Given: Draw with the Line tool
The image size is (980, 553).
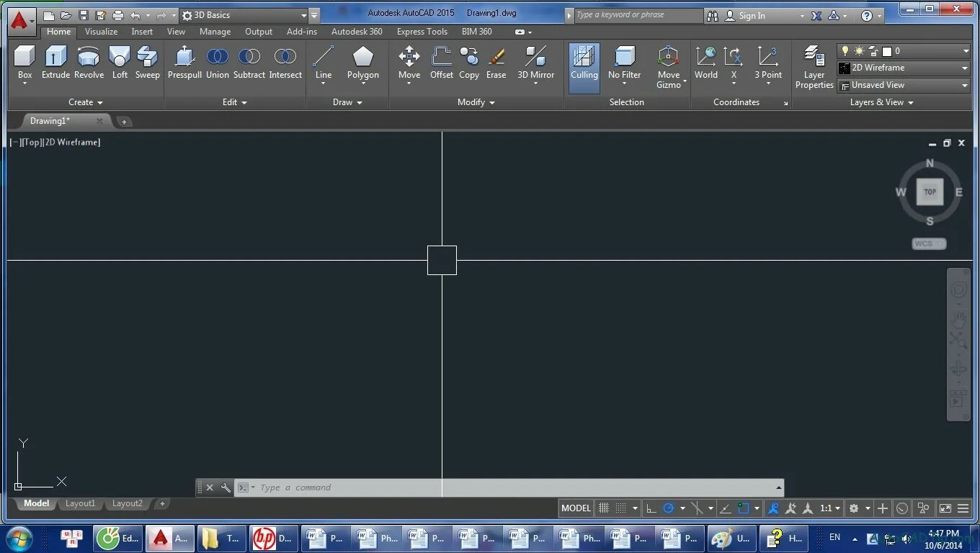Looking at the screenshot, I should (x=324, y=63).
